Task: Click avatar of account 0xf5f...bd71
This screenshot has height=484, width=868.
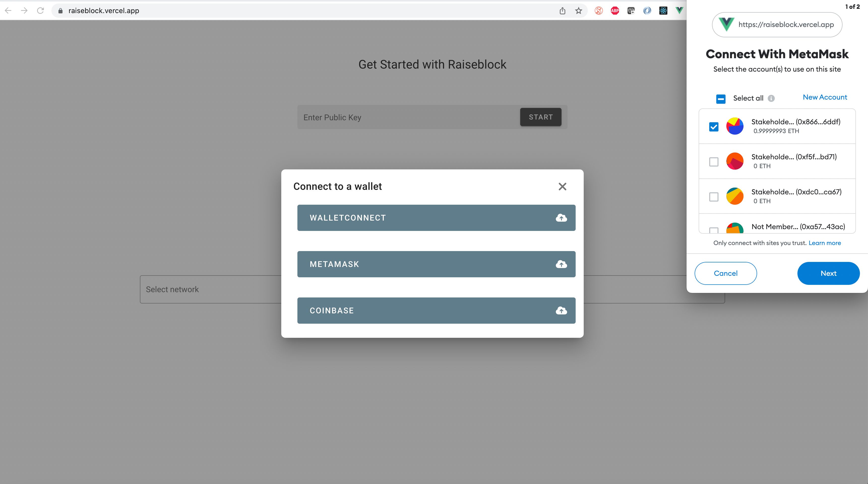Action: [x=735, y=161]
